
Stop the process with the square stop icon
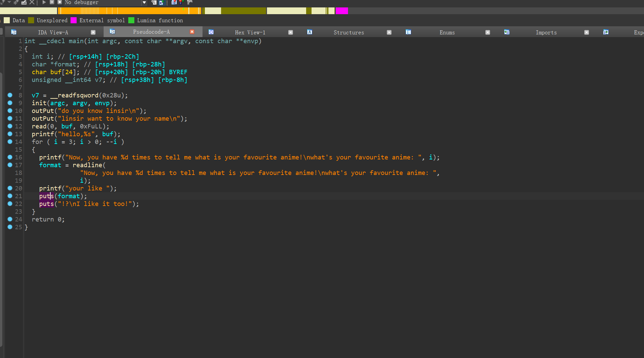point(60,2)
